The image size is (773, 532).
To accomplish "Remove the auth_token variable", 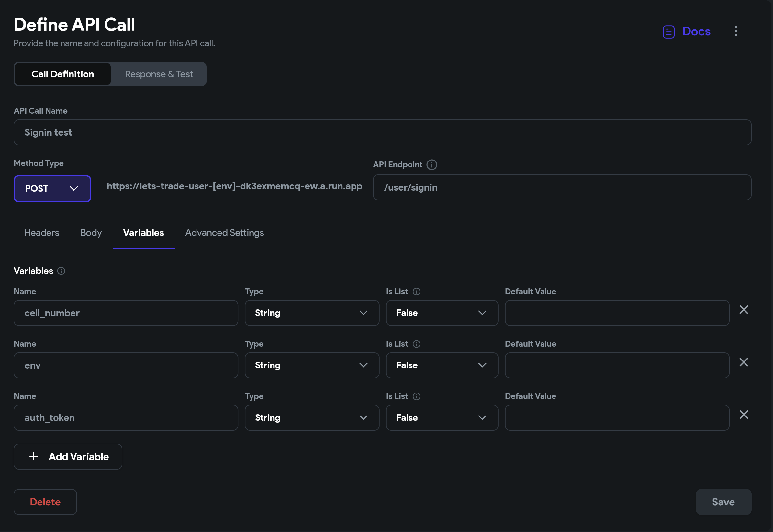I will point(744,414).
